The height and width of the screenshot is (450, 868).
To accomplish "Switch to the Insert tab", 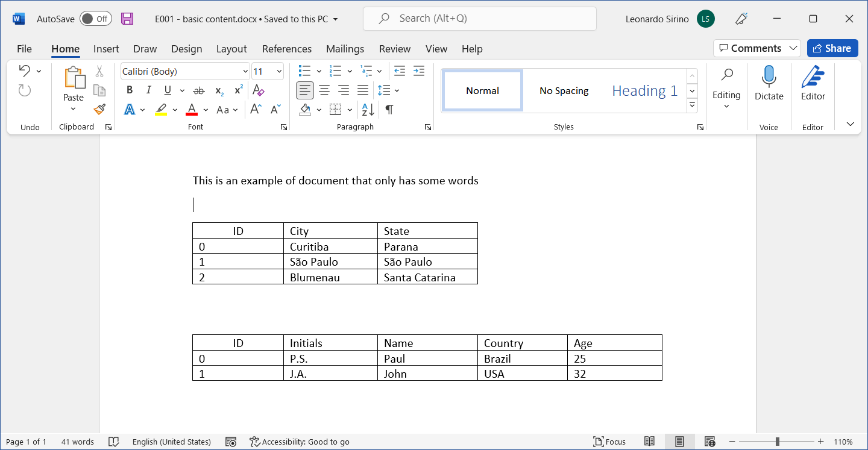I will point(106,49).
